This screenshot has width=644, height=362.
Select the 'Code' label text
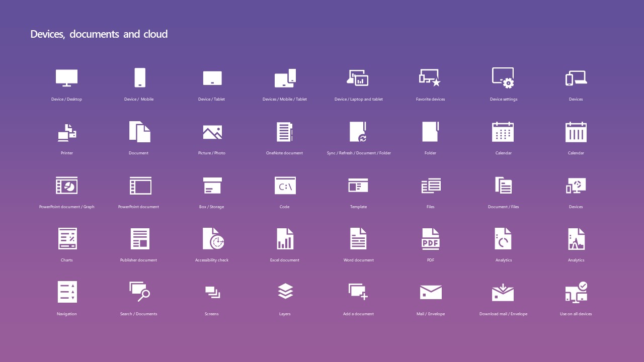[285, 207]
